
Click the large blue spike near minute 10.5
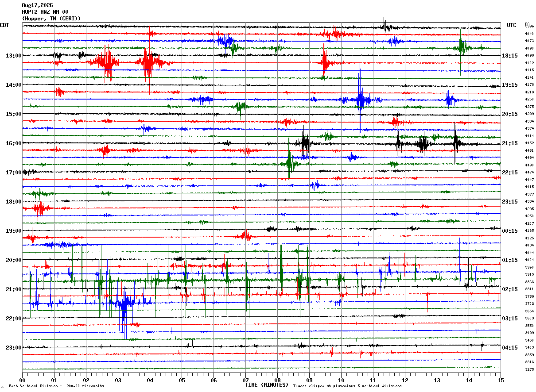[x=360, y=99]
